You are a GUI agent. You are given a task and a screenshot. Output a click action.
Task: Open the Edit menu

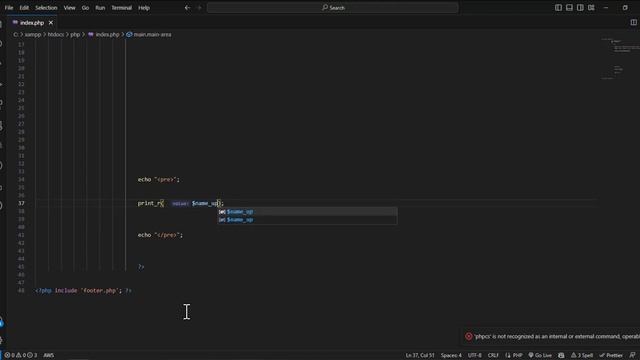tap(24, 8)
